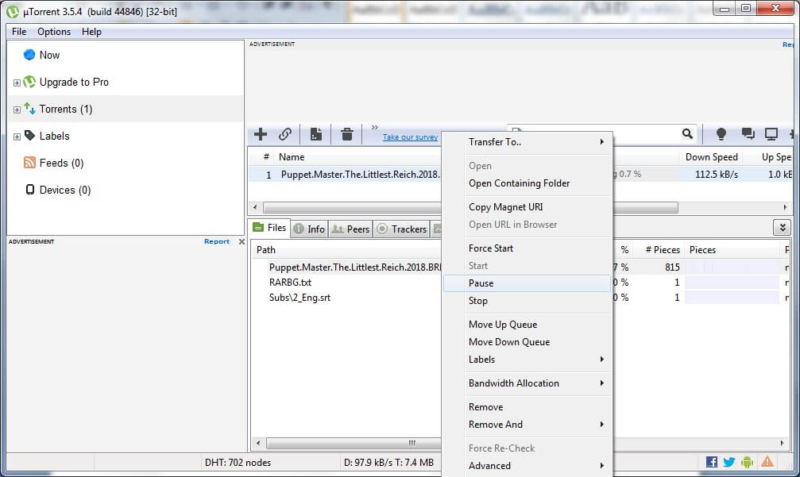Switch to the Info tab
Screen dimensions: 800x477
309,229
